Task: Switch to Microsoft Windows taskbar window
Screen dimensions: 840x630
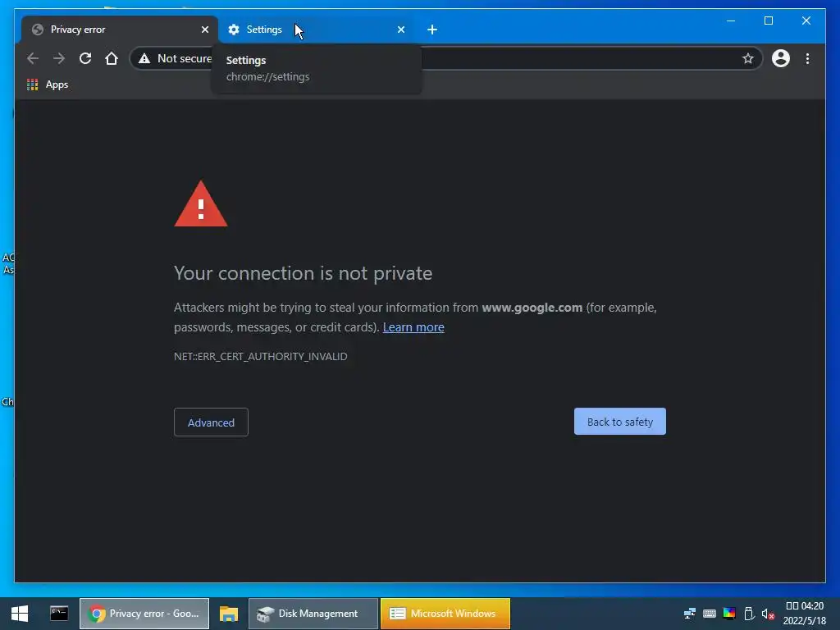Action: point(445,614)
